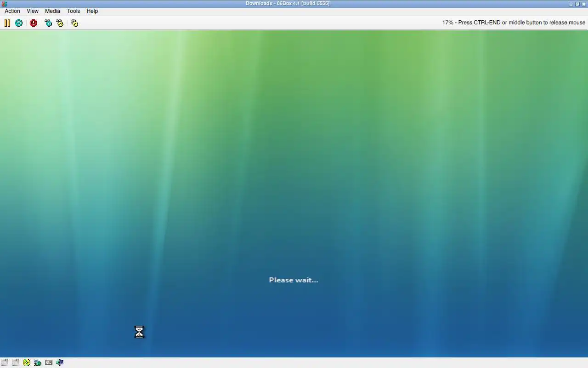
Task: Close the 86Box window
Action: 584,4
